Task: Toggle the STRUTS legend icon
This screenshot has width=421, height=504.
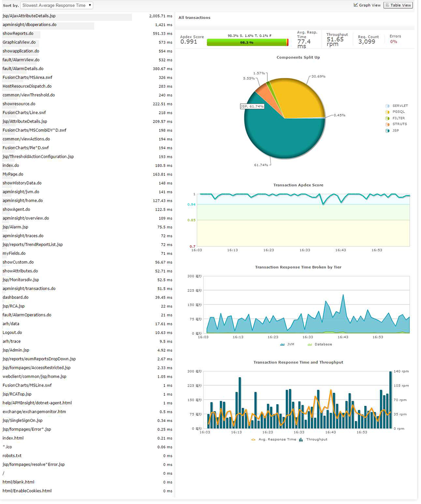Action: 387,124
